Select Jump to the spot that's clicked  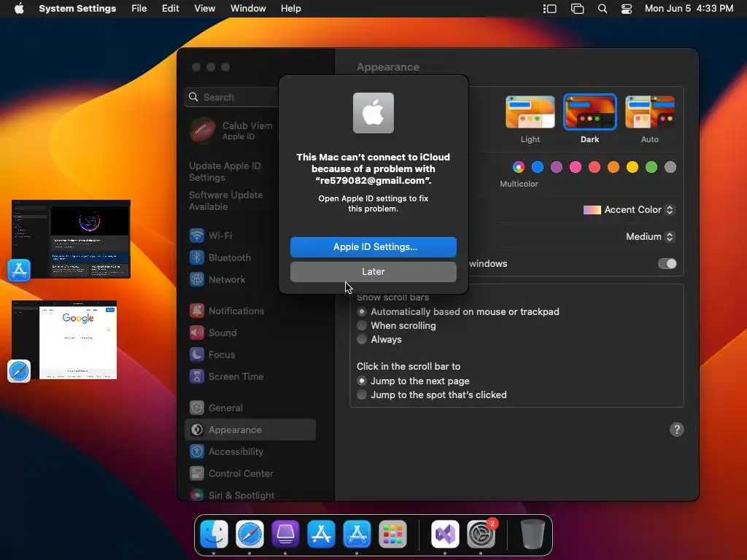[362, 394]
